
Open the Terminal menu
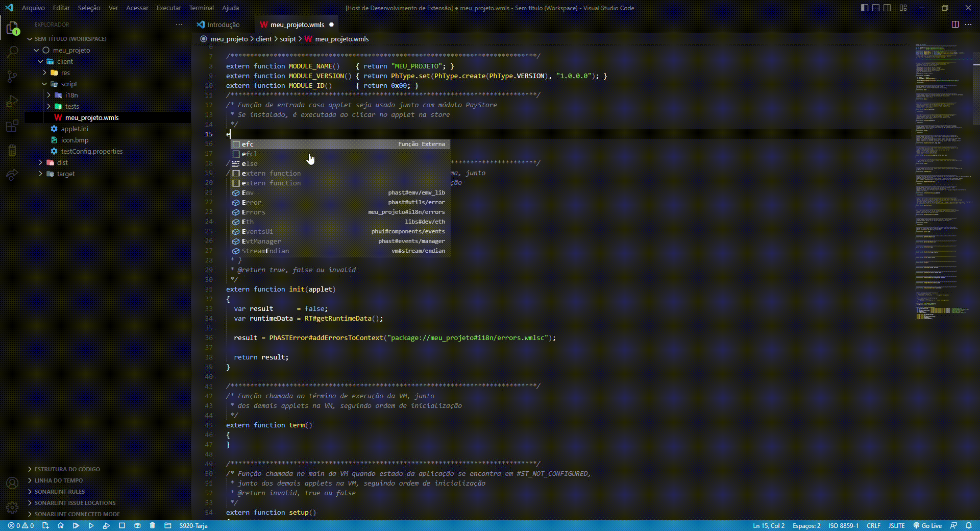coord(201,8)
